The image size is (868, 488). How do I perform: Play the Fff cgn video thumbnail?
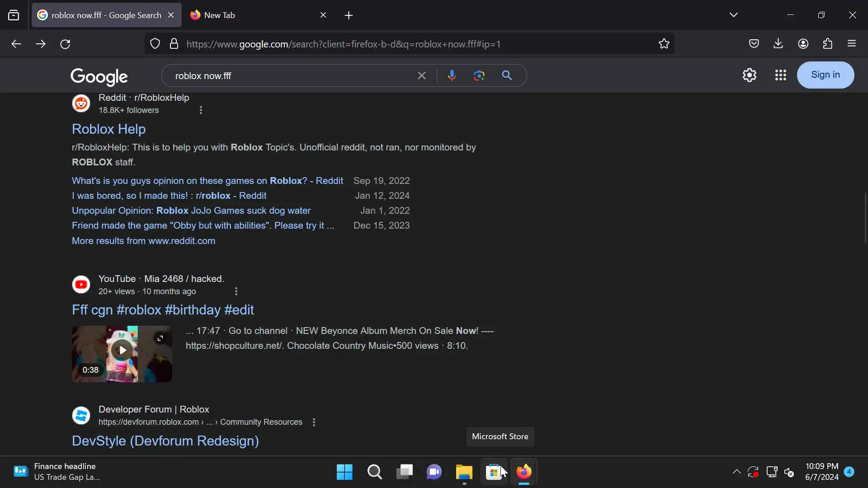[x=122, y=351]
